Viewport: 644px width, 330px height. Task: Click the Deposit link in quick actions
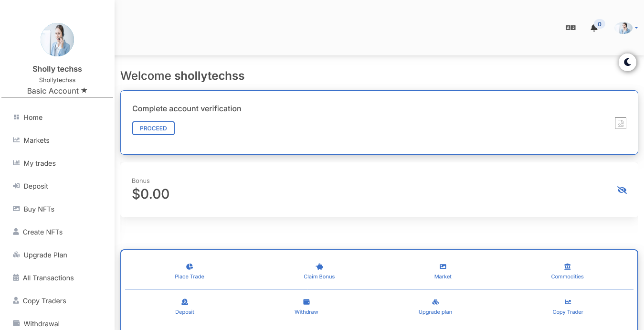point(185,312)
